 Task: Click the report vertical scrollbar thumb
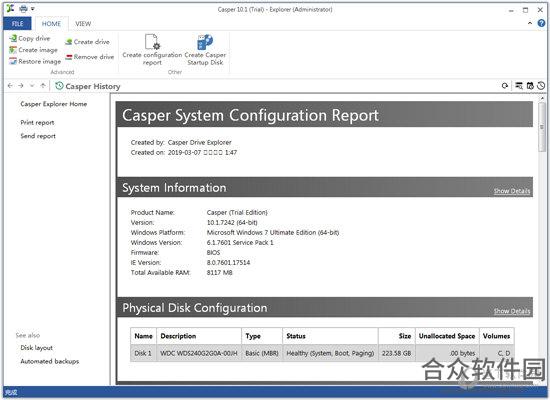(x=542, y=127)
